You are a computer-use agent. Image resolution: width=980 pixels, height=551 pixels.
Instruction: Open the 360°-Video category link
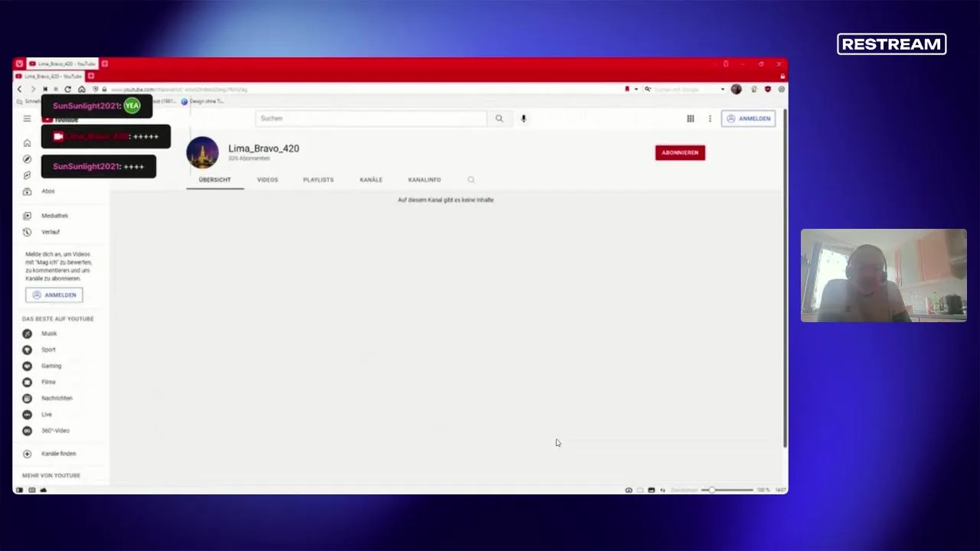[55, 431]
